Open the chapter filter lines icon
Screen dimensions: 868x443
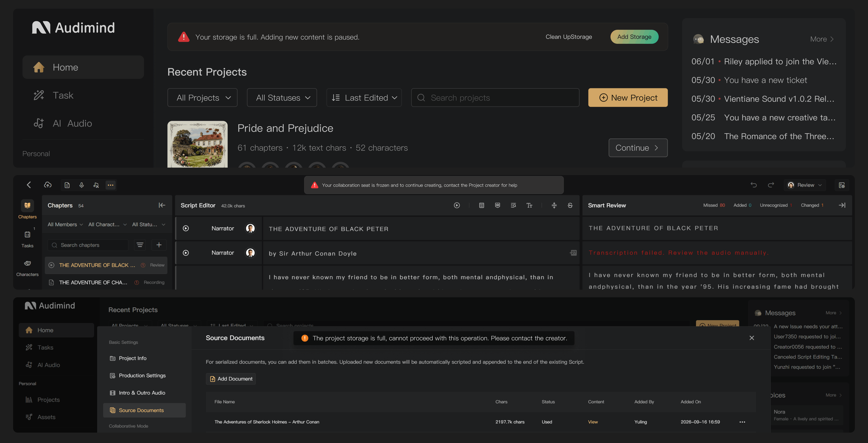tap(140, 245)
